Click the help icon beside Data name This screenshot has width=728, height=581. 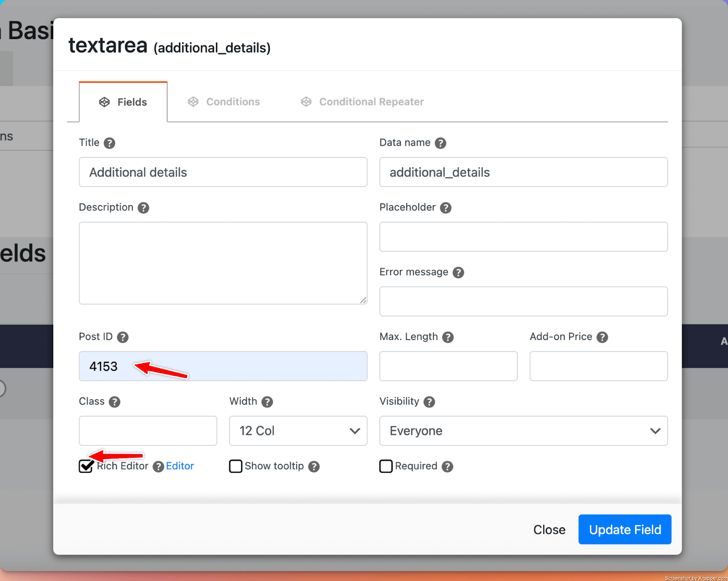click(440, 143)
